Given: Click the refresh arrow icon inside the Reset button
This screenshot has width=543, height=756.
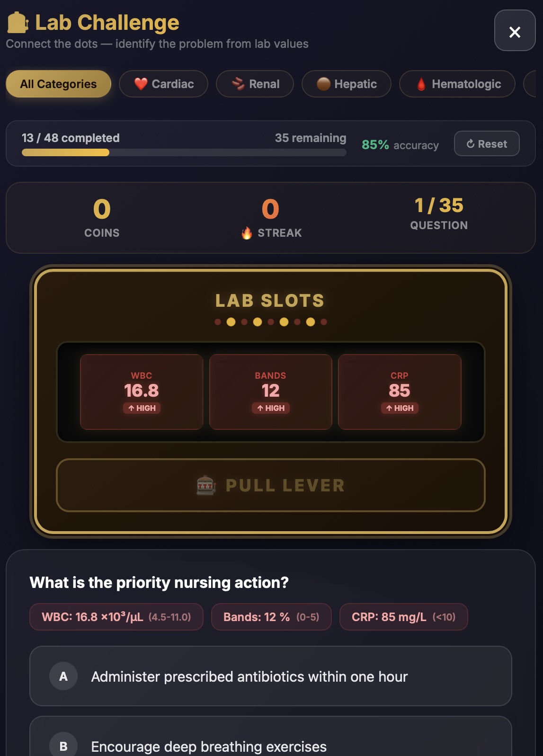Looking at the screenshot, I should coord(470,143).
